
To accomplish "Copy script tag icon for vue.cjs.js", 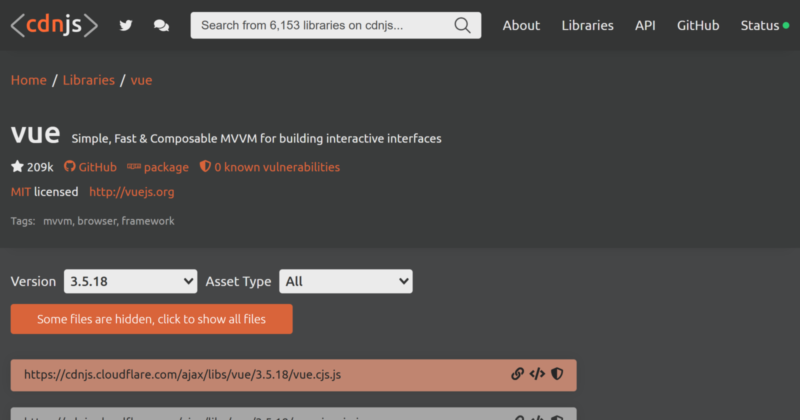I will tap(537, 374).
